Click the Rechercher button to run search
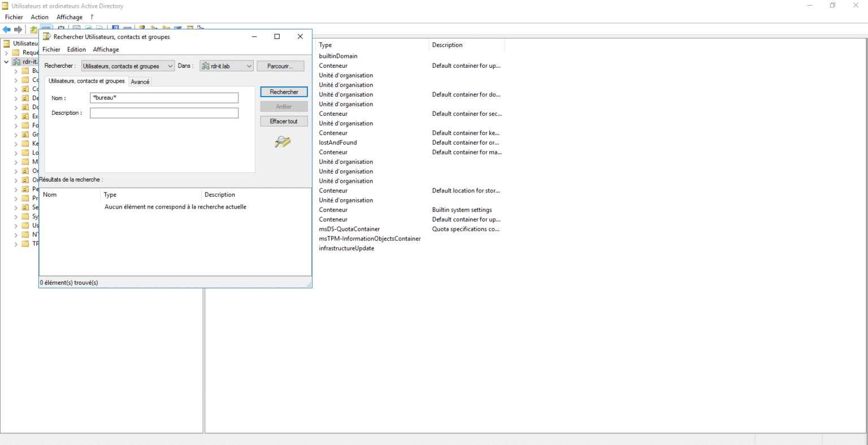This screenshot has width=868, height=445. click(284, 92)
